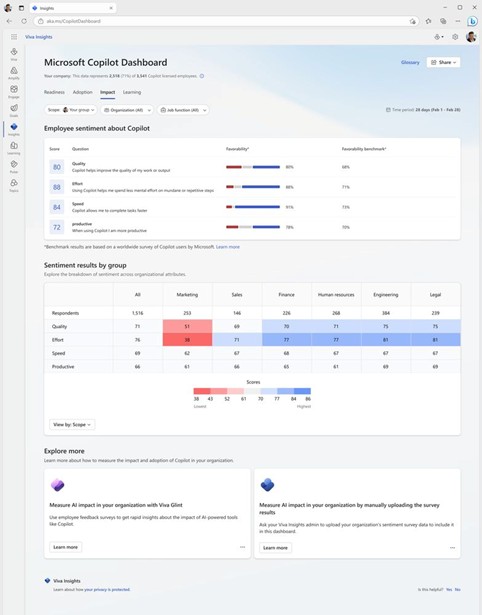The height and width of the screenshot is (615, 482).
Task: Open the Viva home sidebar icon
Action: tap(14, 52)
